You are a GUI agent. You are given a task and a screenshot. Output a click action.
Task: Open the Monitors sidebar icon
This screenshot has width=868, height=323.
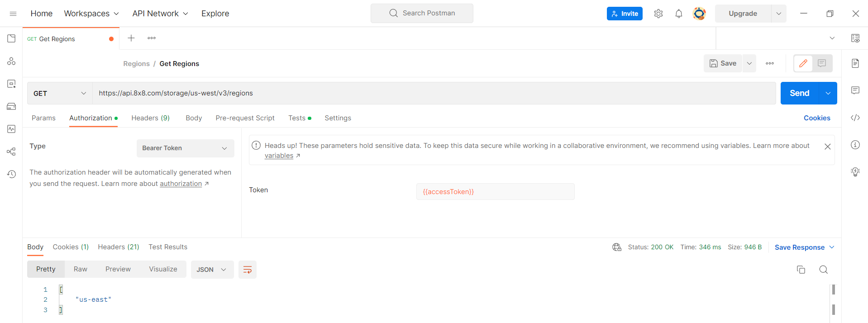11,129
